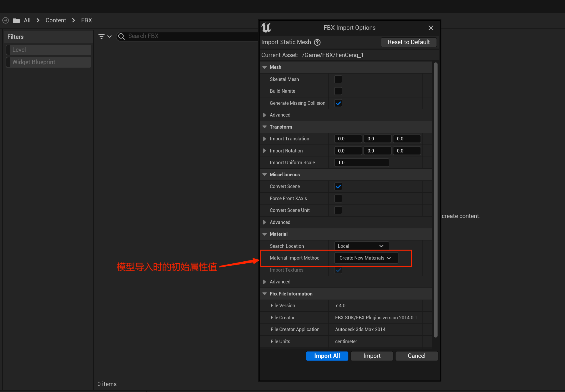Enable Convert Scene Unit checkbox

pos(338,210)
